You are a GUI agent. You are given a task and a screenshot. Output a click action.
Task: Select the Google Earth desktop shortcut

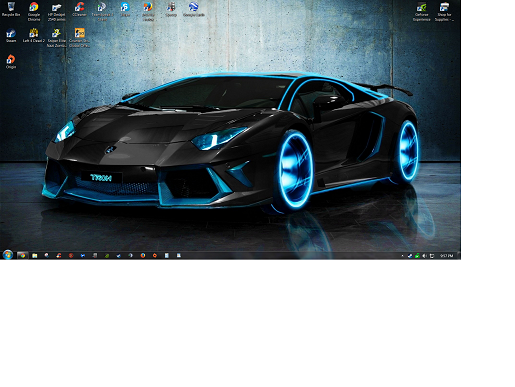(x=194, y=9)
